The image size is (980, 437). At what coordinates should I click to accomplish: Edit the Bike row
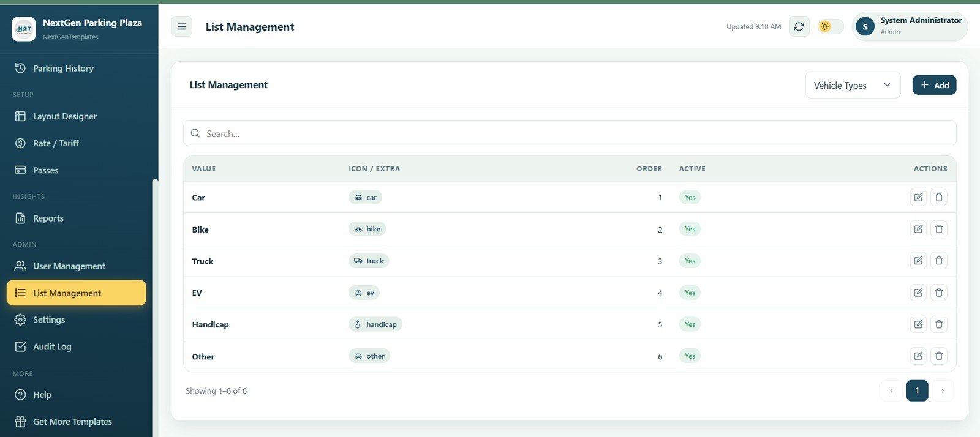point(918,229)
